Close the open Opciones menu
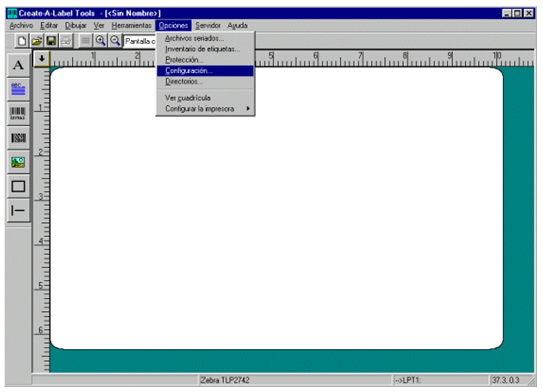Viewport: 543px width, 392px height. coord(173,25)
